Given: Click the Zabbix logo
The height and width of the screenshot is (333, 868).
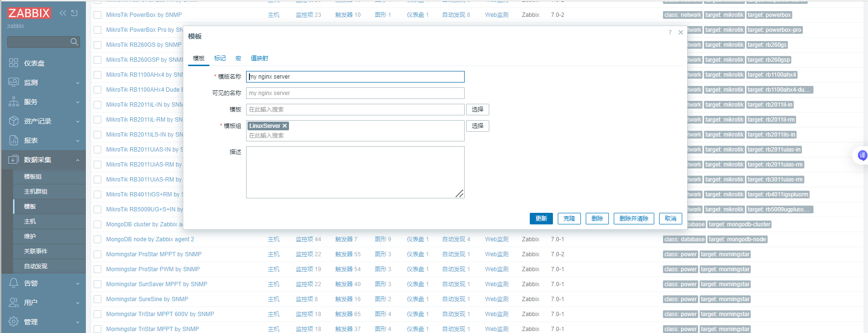Looking at the screenshot, I should click(29, 13).
